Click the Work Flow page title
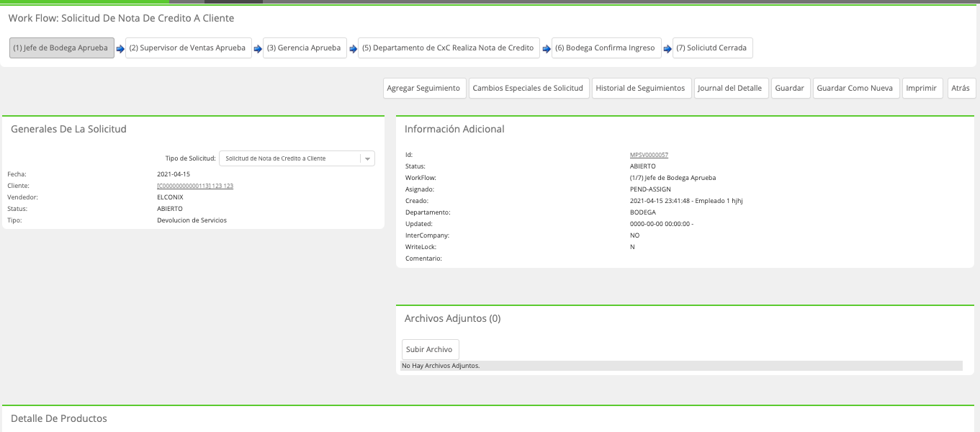980x432 pixels. point(121,18)
